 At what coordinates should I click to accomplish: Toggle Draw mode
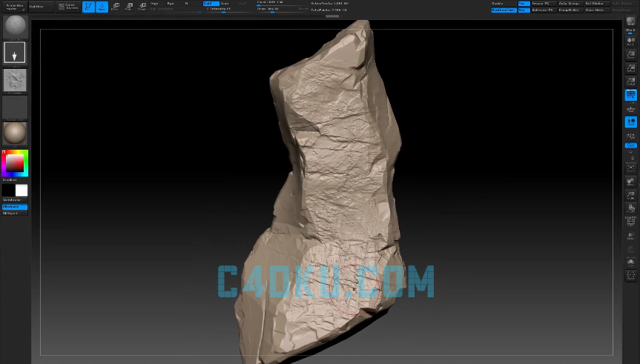coord(102,7)
